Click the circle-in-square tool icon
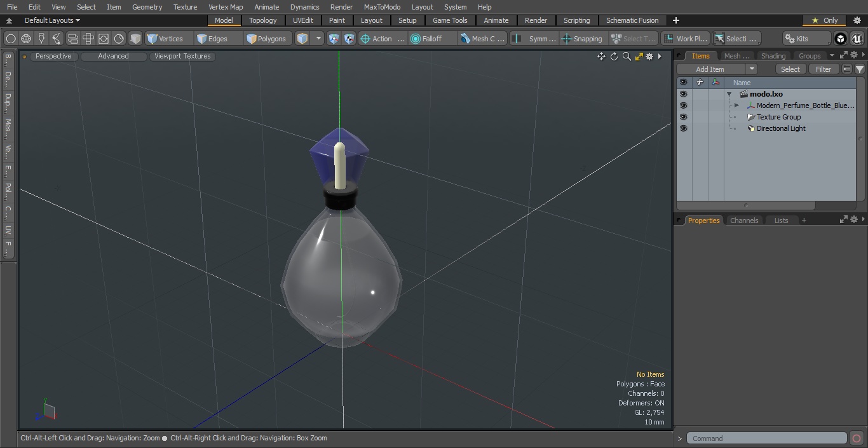This screenshot has width=868, height=448. pos(104,39)
